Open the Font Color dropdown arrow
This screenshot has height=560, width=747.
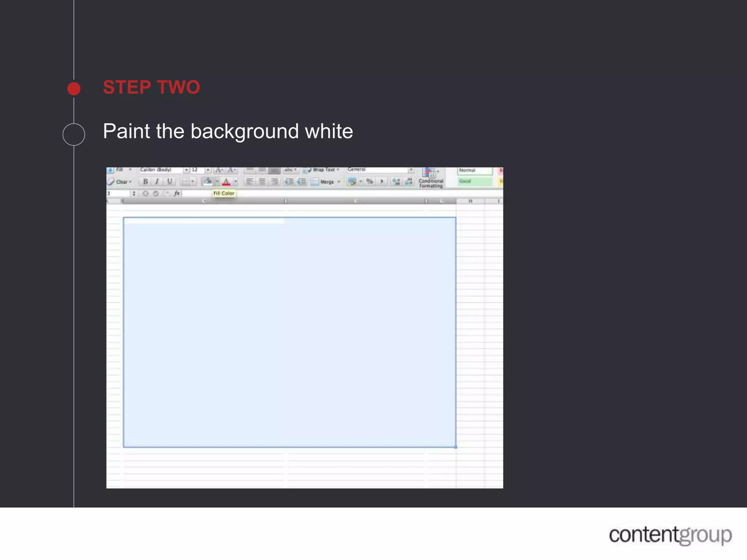(x=236, y=182)
